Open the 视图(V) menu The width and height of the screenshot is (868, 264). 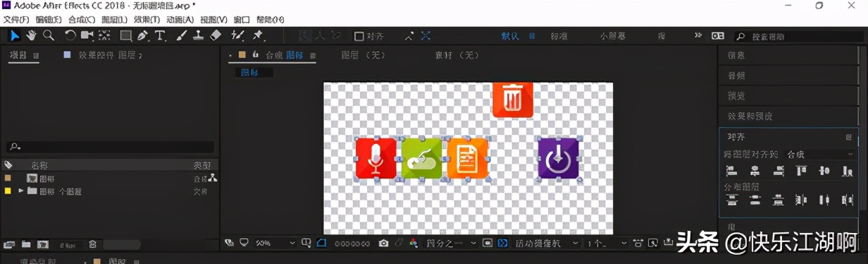(x=213, y=20)
